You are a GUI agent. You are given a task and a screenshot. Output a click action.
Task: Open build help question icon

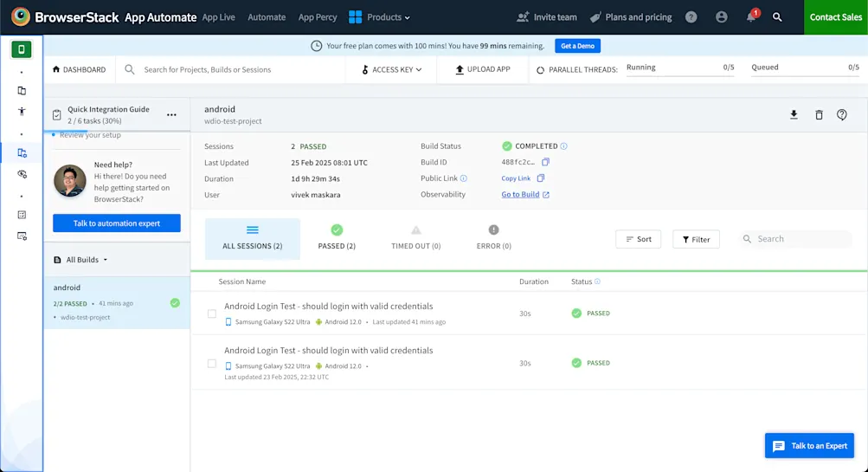(841, 114)
